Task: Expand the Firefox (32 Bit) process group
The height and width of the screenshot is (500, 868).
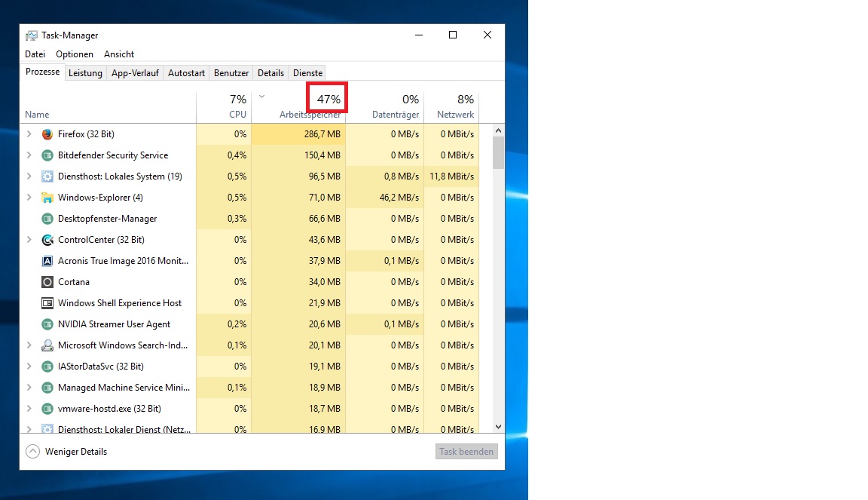Action: (29, 134)
